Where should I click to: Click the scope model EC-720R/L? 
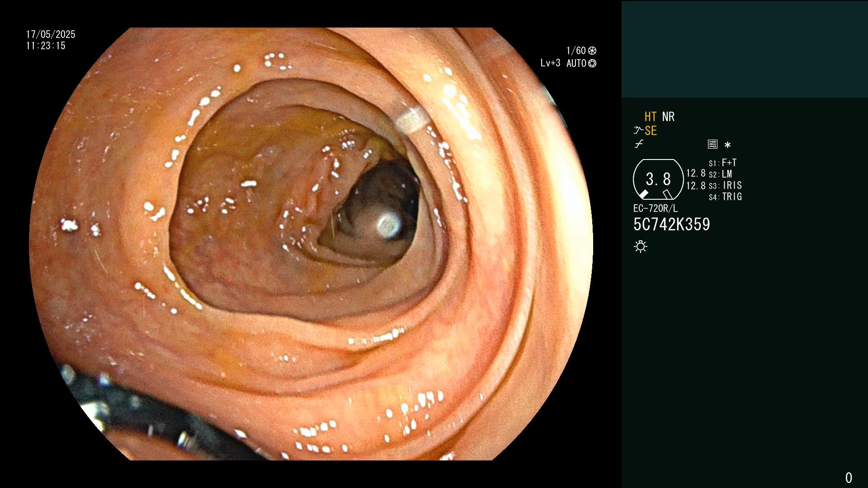656,208
